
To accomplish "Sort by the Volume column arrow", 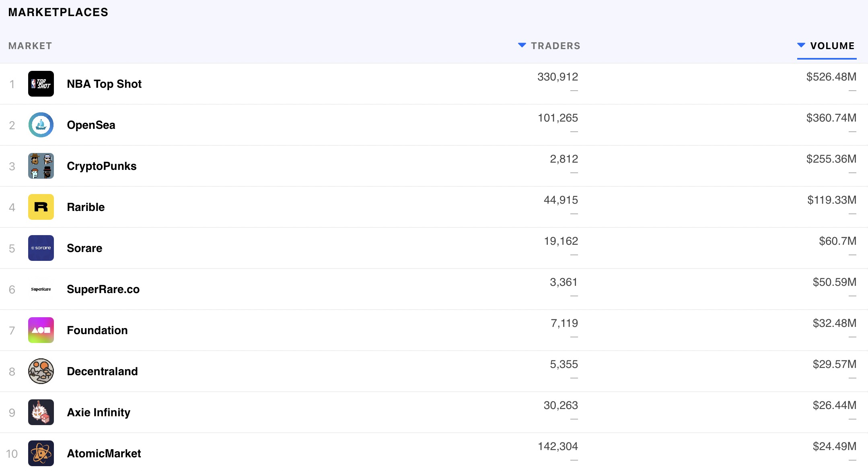I will click(x=801, y=45).
